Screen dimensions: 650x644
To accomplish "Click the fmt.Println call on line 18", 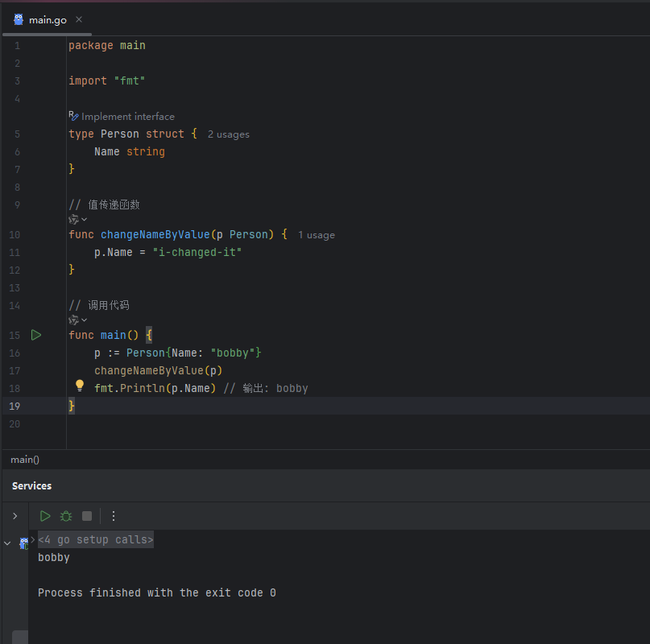I will point(155,389).
